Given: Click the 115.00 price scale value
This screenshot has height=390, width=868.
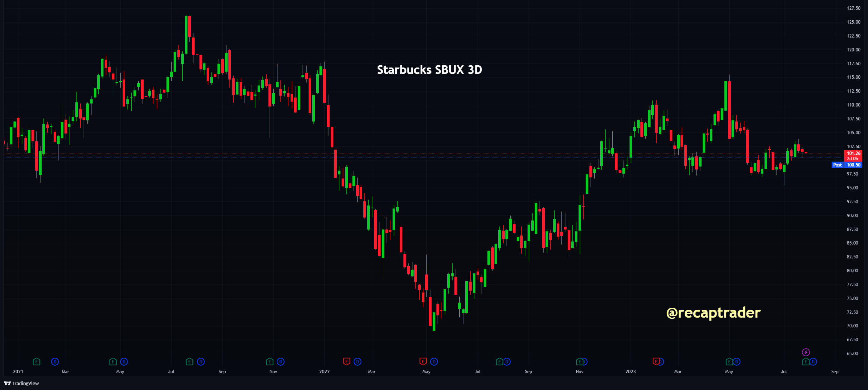Looking at the screenshot, I should coord(853,77).
